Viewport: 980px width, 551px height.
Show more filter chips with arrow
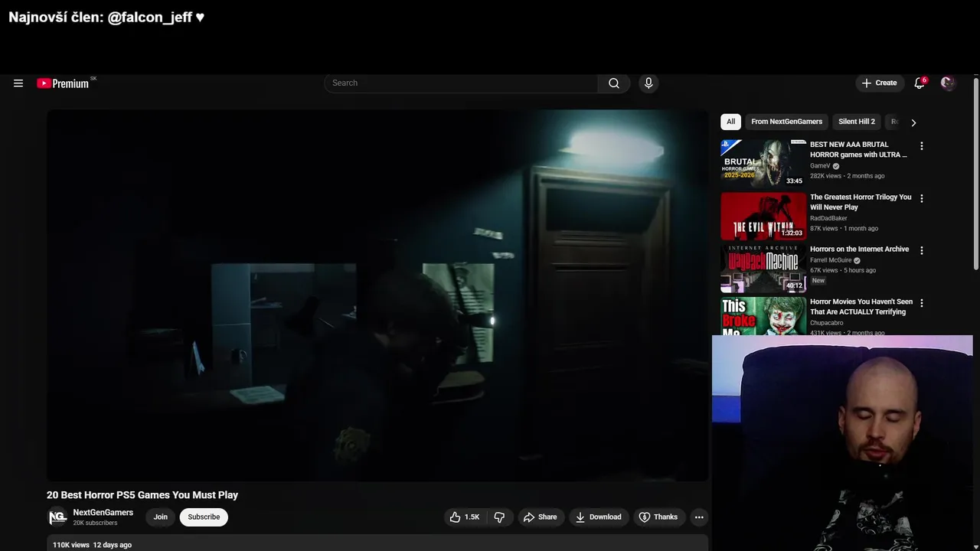point(913,122)
